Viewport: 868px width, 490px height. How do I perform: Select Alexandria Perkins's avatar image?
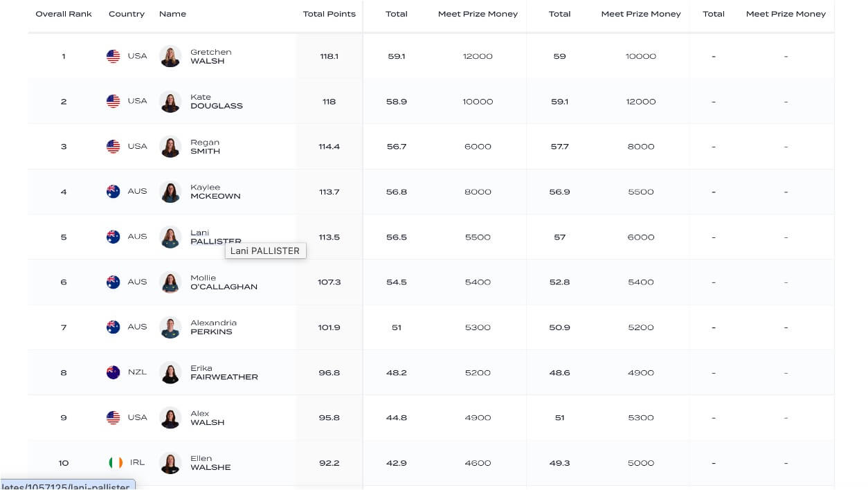coord(170,327)
